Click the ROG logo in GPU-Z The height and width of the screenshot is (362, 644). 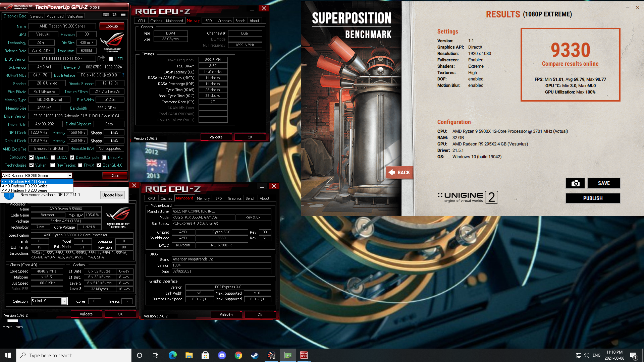tap(112, 42)
